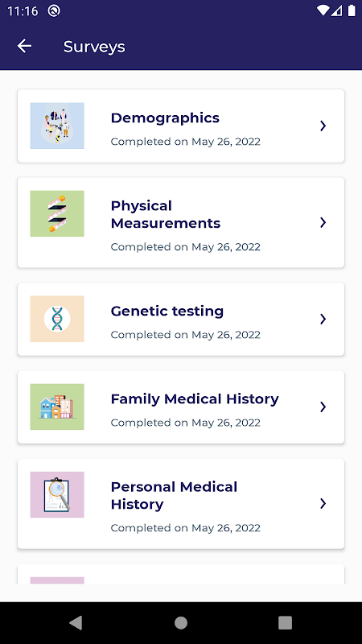The width and height of the screenshot is (362, 644).
Task: Click the partially visible card at bottom
Action: 181,574
